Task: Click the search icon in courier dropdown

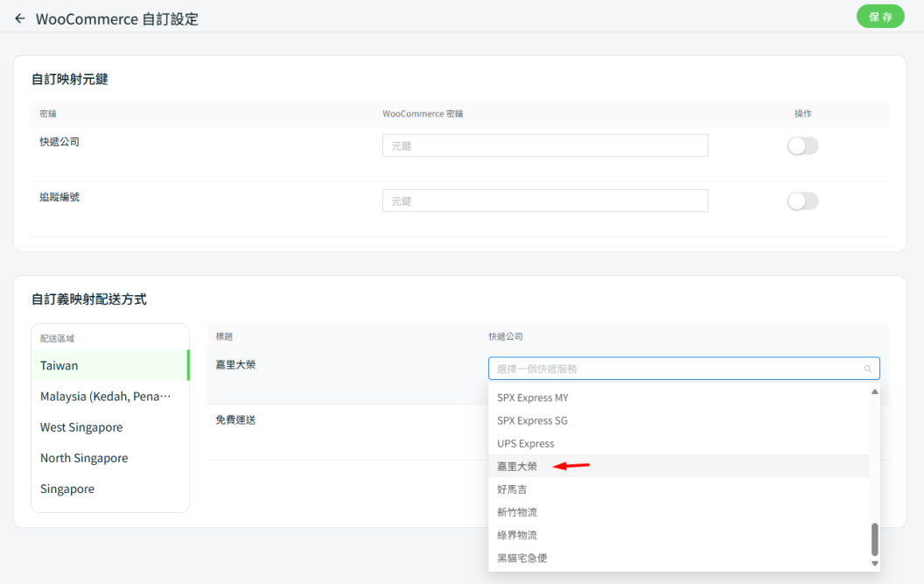Action: (x=868, y=369)
